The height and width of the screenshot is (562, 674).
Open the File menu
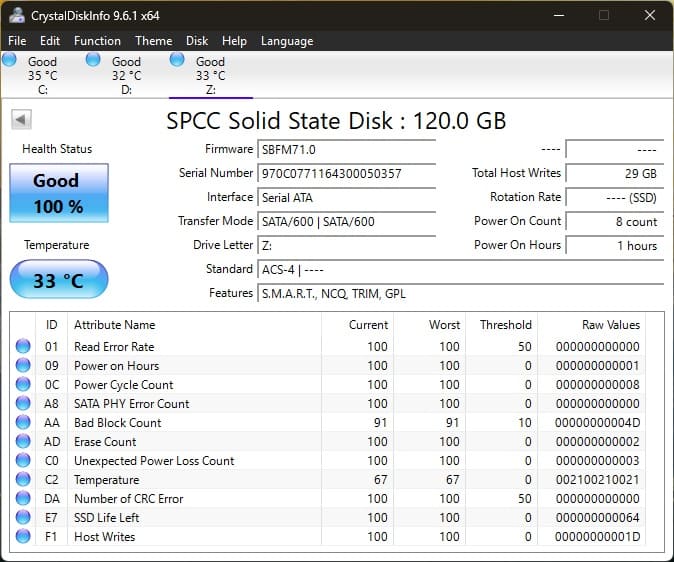[17, 41]
